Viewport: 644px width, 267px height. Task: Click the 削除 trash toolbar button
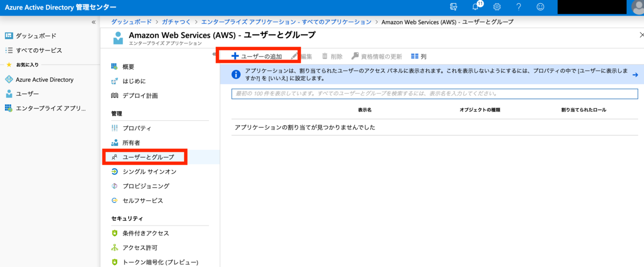(332, 56)
